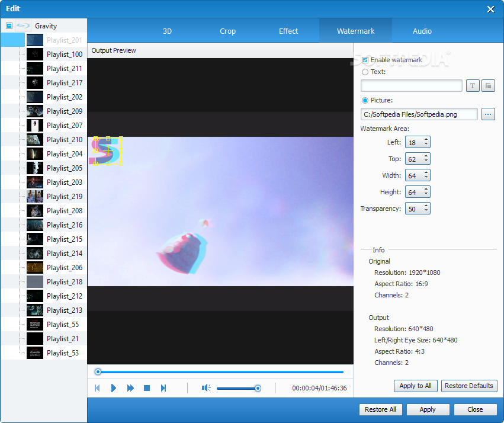Select the Text watermark radio button

[x=365, y=72]
